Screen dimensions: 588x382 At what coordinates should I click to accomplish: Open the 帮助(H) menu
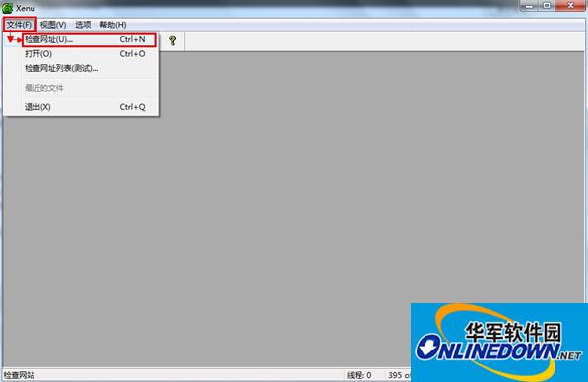coord(113,25)
